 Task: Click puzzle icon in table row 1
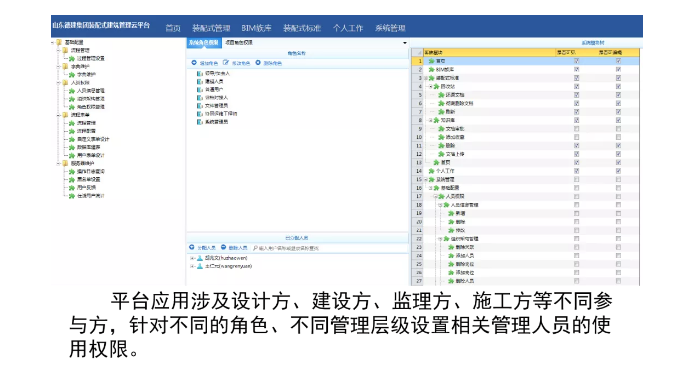[x=431, y=61]
